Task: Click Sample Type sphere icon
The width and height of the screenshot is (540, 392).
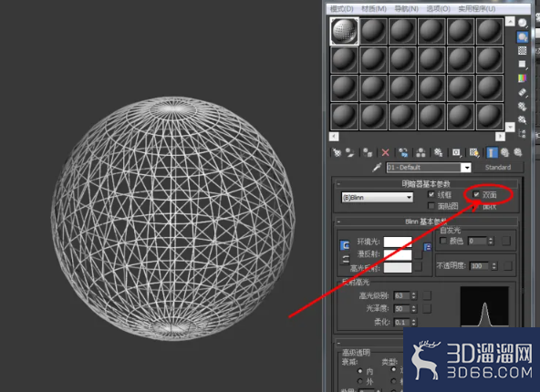Action: [x=523, y=23]
